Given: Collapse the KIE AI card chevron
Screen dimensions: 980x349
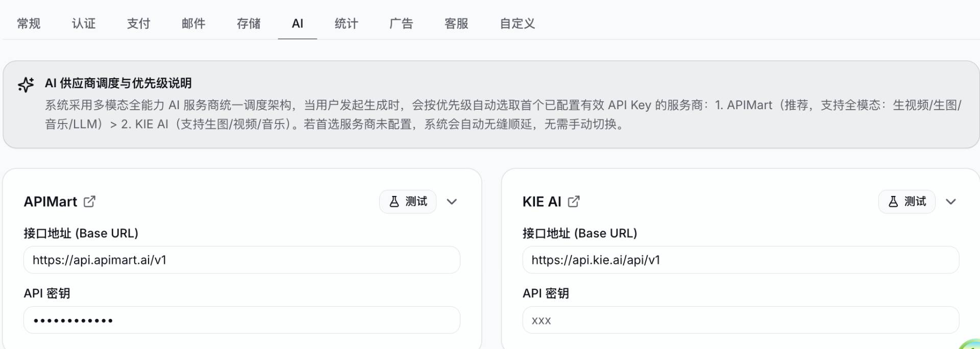Looking at the screenshot, I should click(950, 202).
